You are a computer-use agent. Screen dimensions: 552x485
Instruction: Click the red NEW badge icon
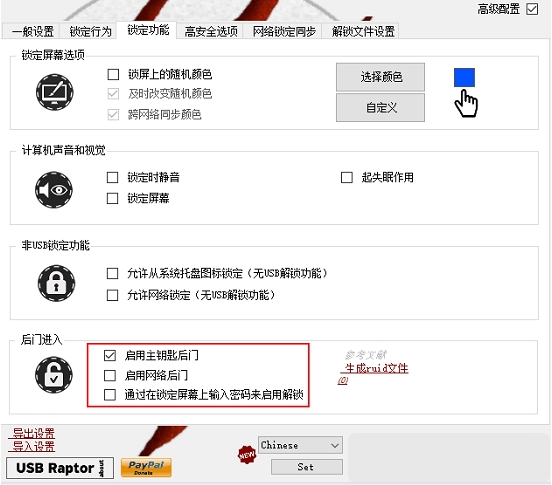(x=246, y=454)
